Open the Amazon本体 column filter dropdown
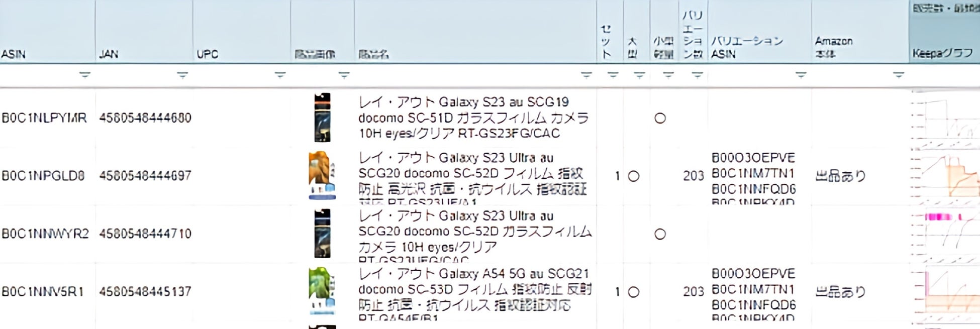The height and width of the screenshot is (329, 980). 899,75
